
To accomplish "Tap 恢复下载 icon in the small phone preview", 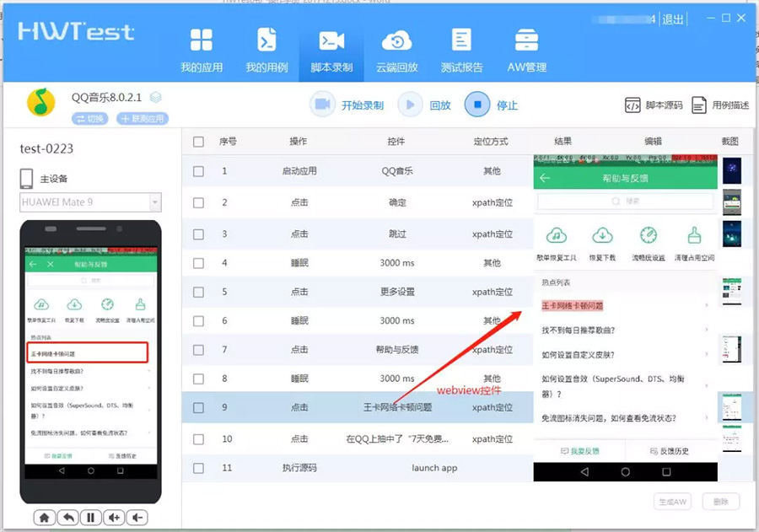I will [74, 304].
